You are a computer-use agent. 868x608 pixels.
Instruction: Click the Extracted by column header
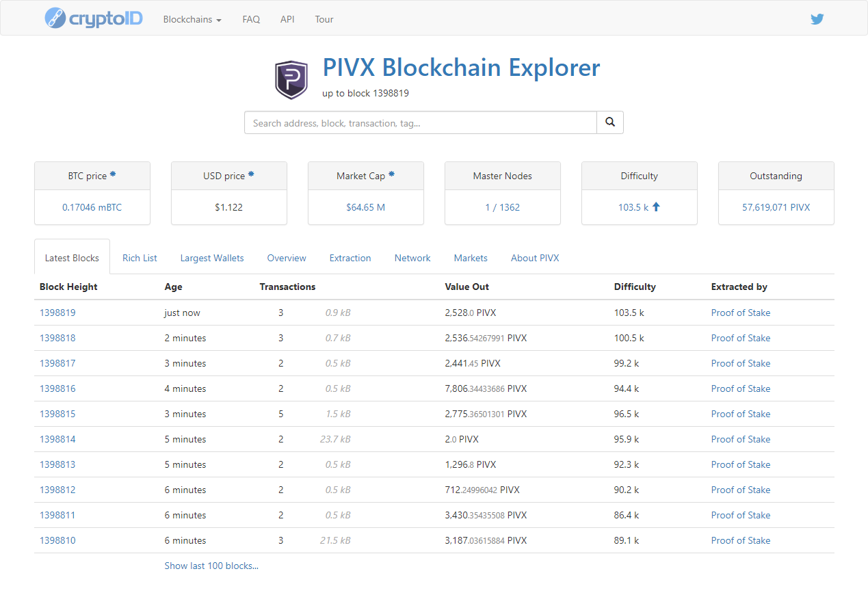coord(739,287)
